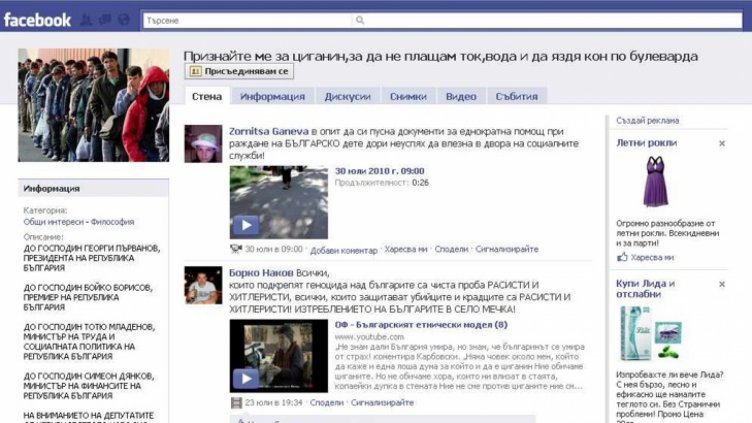Close the Летни рокли ad

722,143
